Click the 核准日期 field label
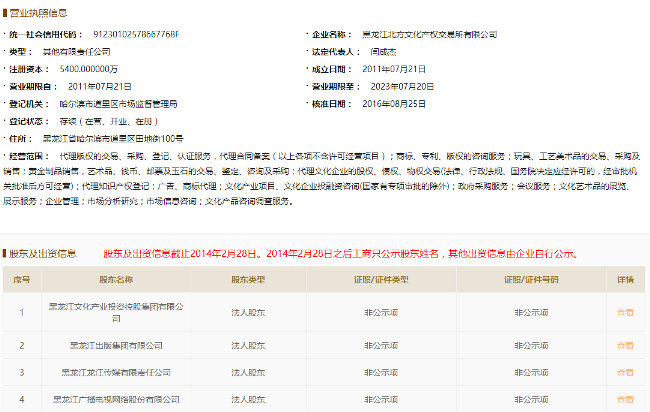The width and height of the screenshot is (650, 412). tap(332, 104)
